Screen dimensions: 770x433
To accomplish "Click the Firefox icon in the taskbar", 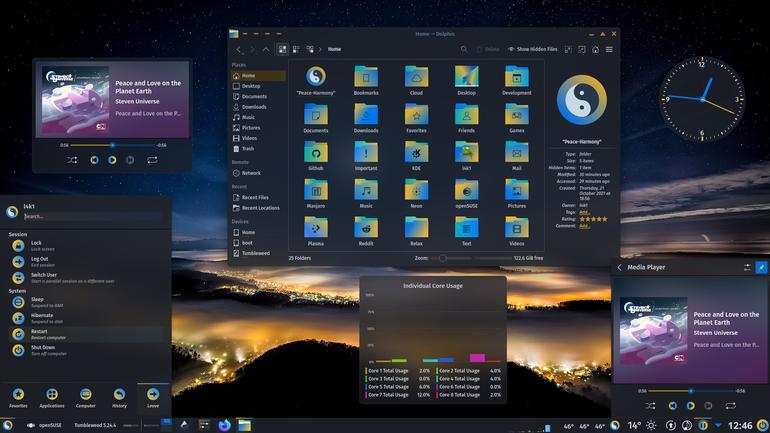I will coord(224,425).
